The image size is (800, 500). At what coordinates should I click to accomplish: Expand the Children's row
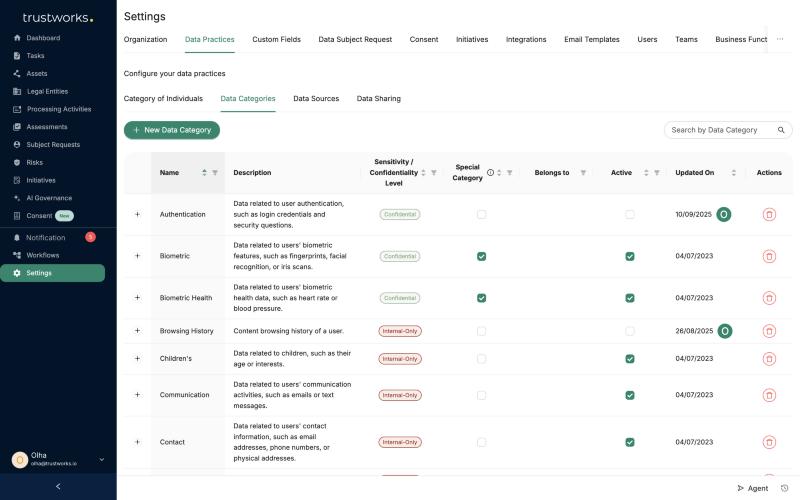pos(137,359)
